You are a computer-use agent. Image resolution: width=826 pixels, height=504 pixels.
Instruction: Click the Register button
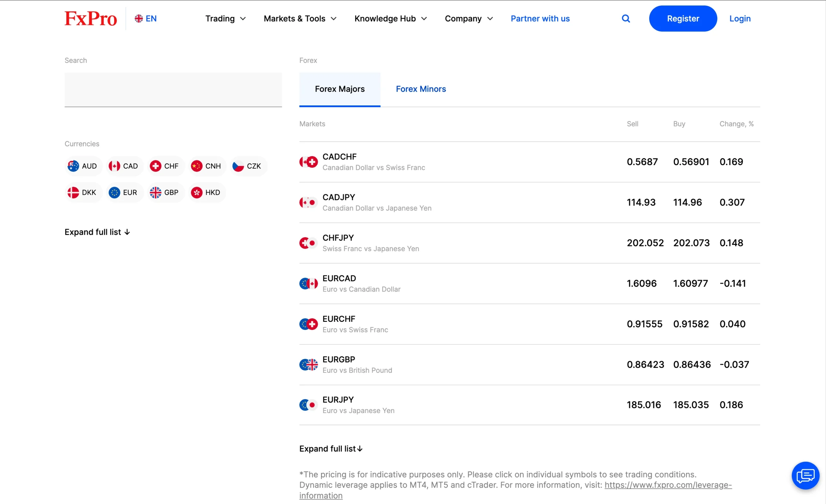pos(683,18)
